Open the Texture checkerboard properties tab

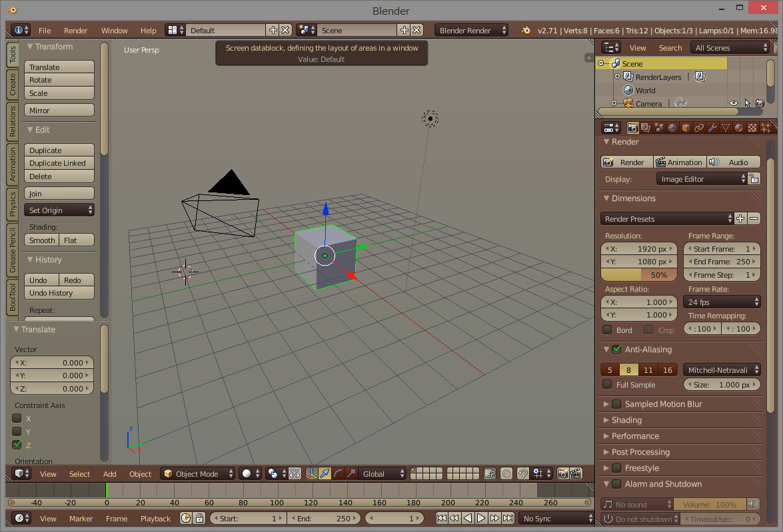click(x=752, y=128)
